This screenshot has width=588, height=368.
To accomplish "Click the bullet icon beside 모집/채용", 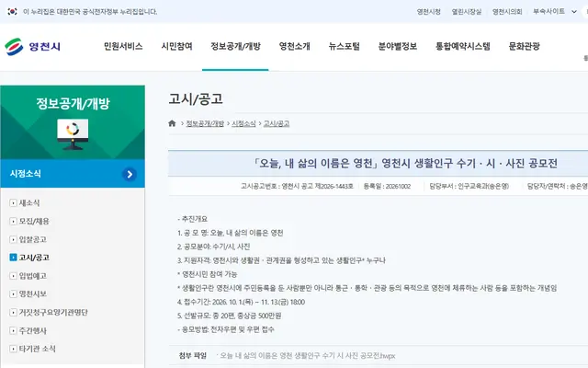I will (13, 221).
